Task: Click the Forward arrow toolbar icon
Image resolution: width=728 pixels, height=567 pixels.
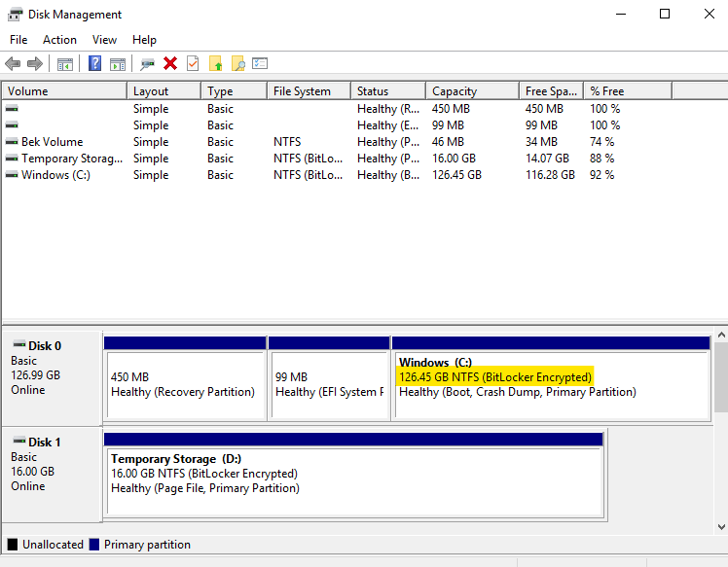Action: [35, 63]
